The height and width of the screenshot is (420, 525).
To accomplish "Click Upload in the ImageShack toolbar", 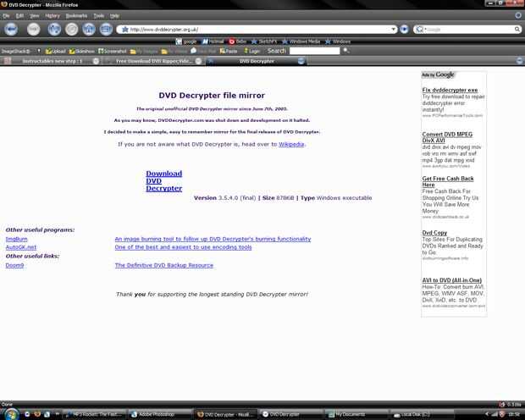I will (x=56, y=52).
